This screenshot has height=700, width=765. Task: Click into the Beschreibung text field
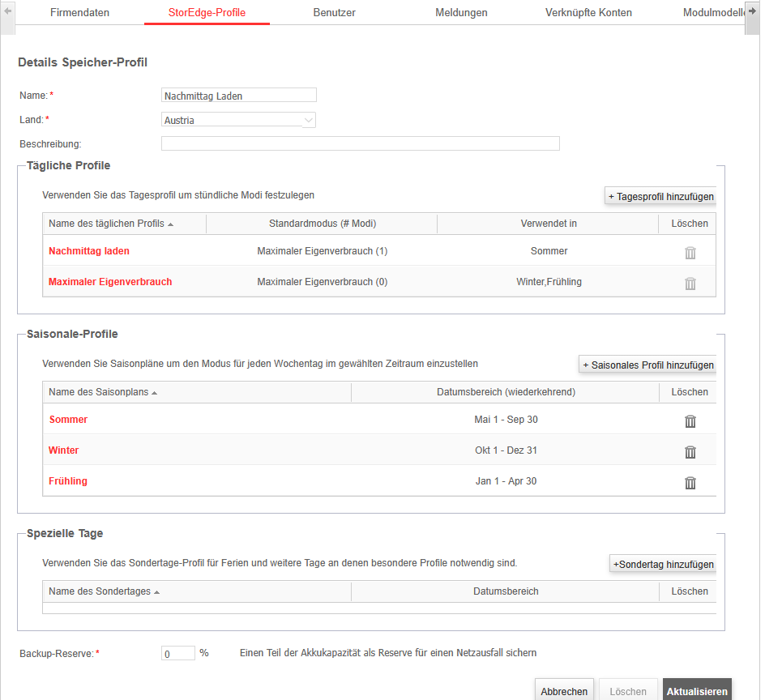[x=360, y=144]
